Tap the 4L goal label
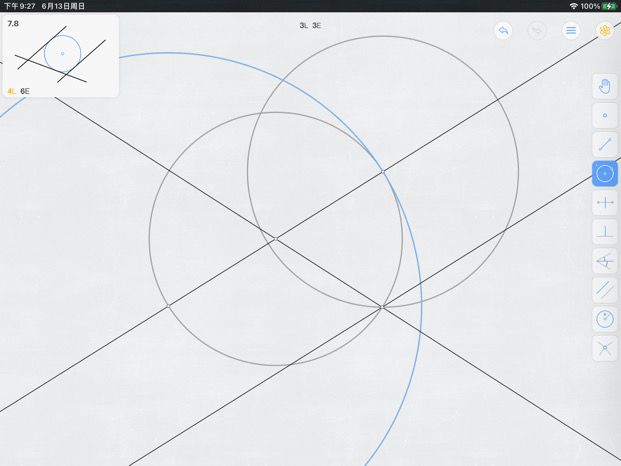Image resolution: width=621 pixels, height=466 pixels. pos(12,91)
